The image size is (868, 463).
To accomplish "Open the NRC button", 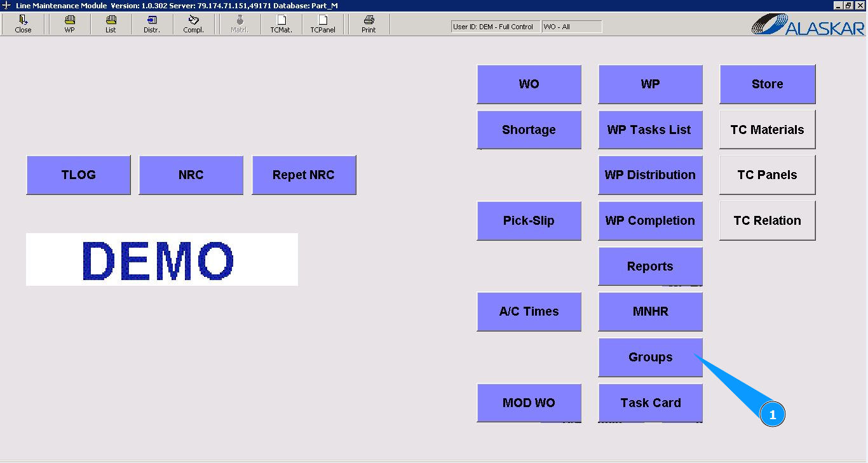I will pyautogui.click(x=191, y=175).
